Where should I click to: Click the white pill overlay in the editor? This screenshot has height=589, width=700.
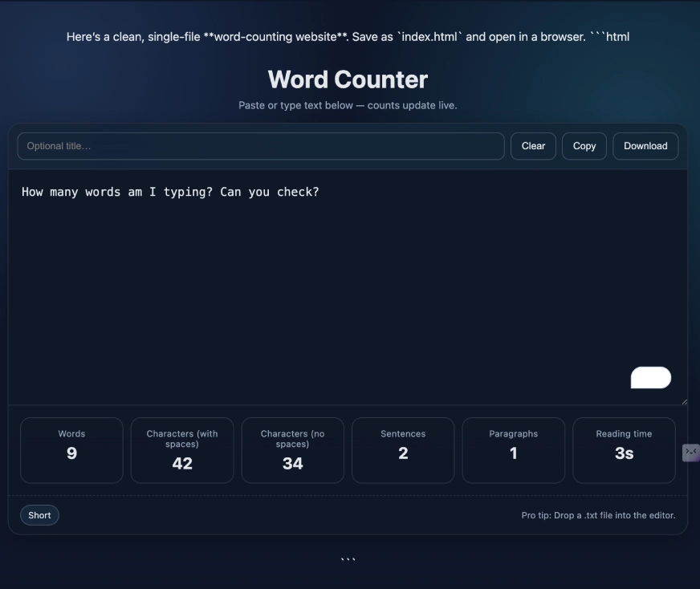(x=650, y=377)
